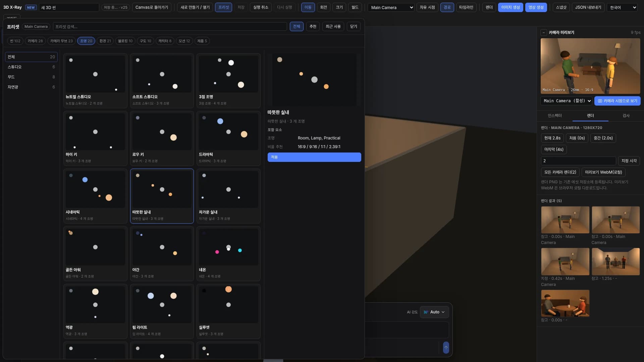The width and height of the screenshot is (644, 362).
Task: Collapse the camera preview panel with the minus icon
Action: click(x=543, y=33)
